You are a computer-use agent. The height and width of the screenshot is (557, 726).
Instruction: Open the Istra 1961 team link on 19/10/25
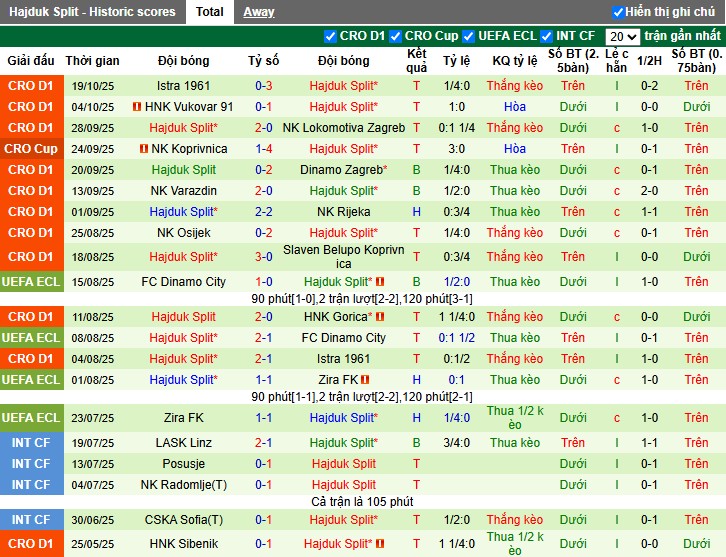pyautogui.click(x=184, y=86)
